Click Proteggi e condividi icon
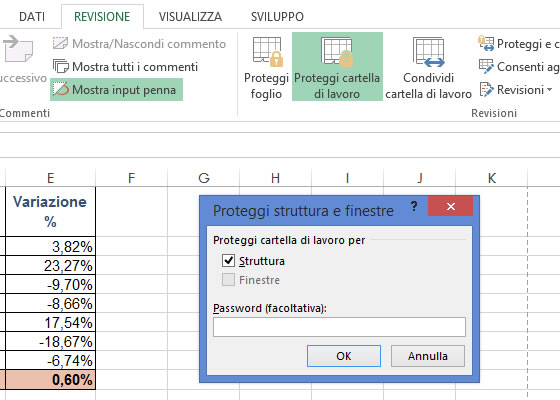Viewport: 560px width, 400px height. [486, 44]
